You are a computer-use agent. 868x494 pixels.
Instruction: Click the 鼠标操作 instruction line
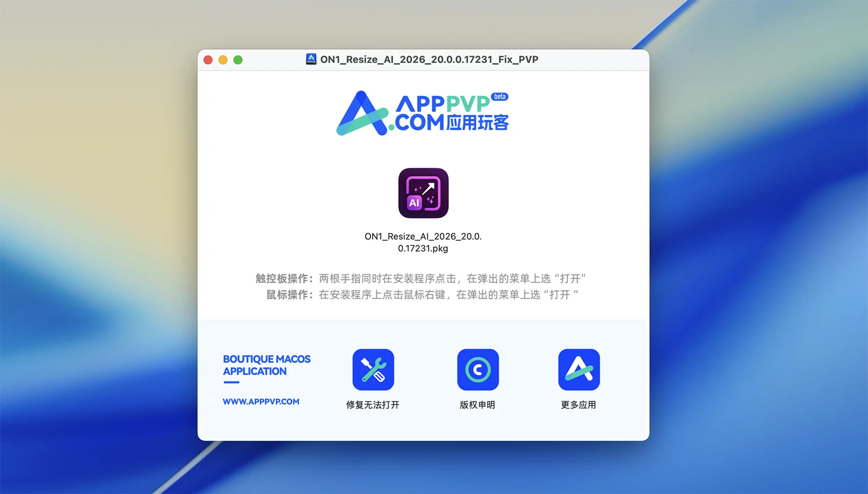coord(422,295)
